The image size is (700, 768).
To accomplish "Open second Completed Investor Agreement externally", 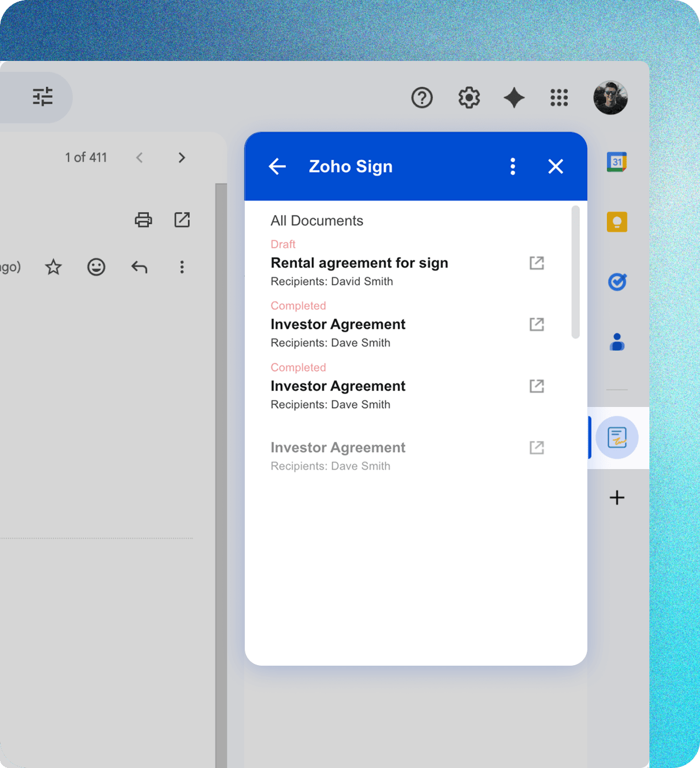I will coord(537,386).
